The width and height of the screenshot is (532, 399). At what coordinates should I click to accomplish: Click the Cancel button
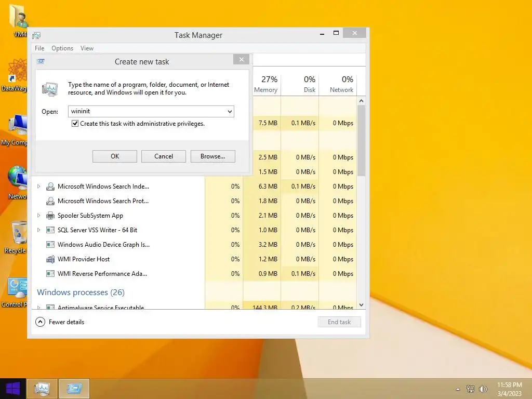tap(164, 156)
